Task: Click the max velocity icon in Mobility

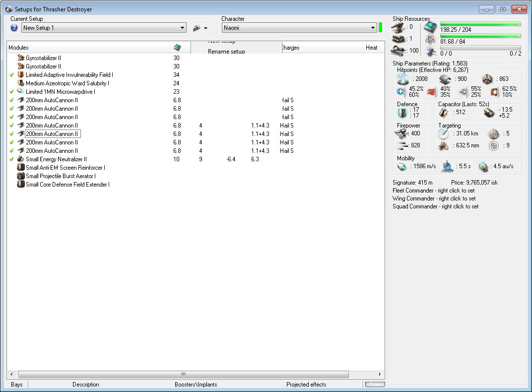Action: [x=402, y=167]
